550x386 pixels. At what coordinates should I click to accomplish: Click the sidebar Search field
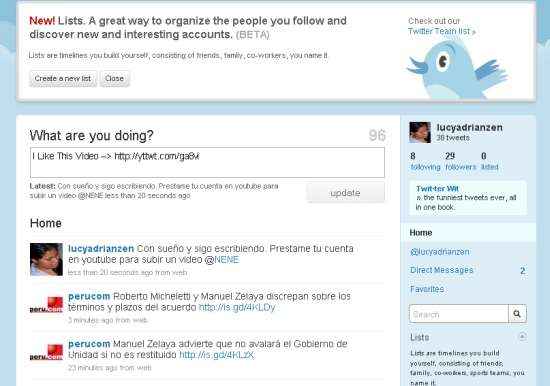459,314
